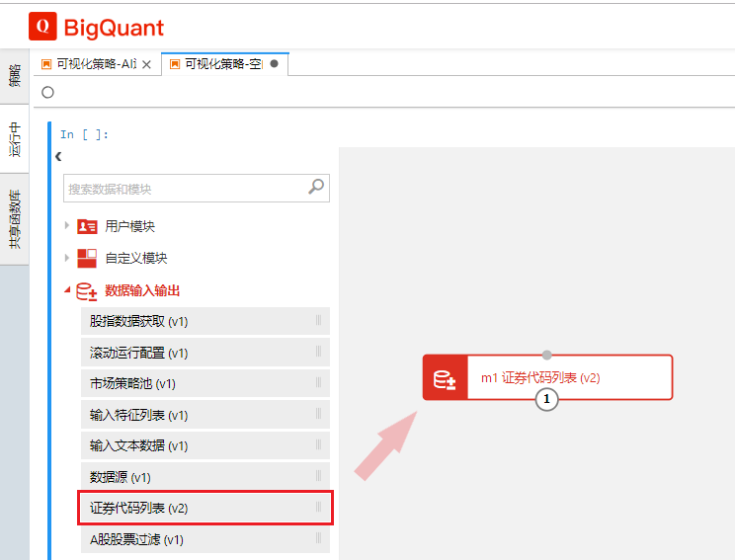Click drag handle of 股指数据获取 (v1)

pos(319,320)
